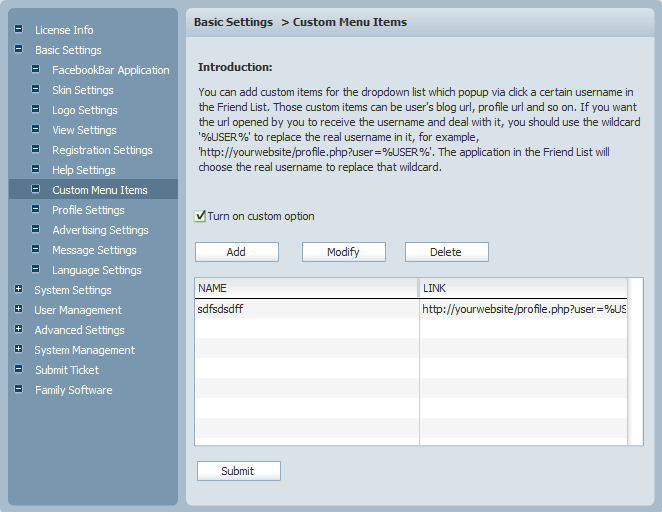Submit the custom menu settings
The height and width of the screenshot is (512, 662).
[238, 471]
